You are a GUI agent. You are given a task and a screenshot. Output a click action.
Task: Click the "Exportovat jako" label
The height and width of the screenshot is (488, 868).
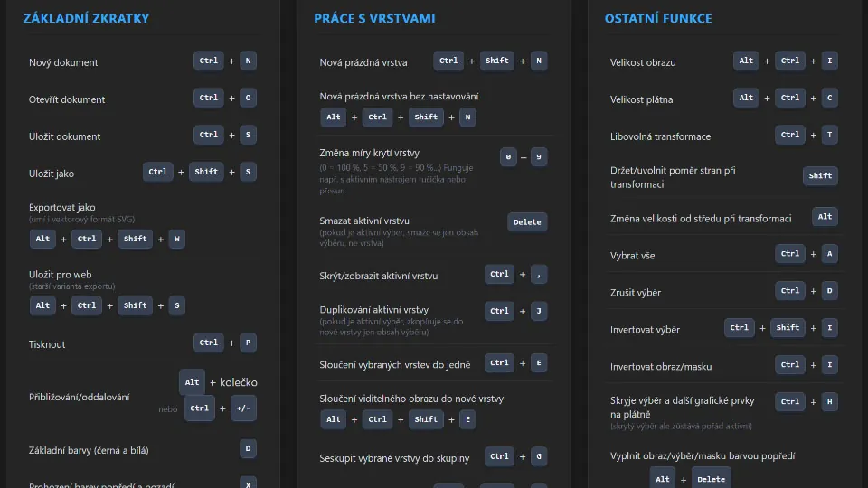pos(62,208)
